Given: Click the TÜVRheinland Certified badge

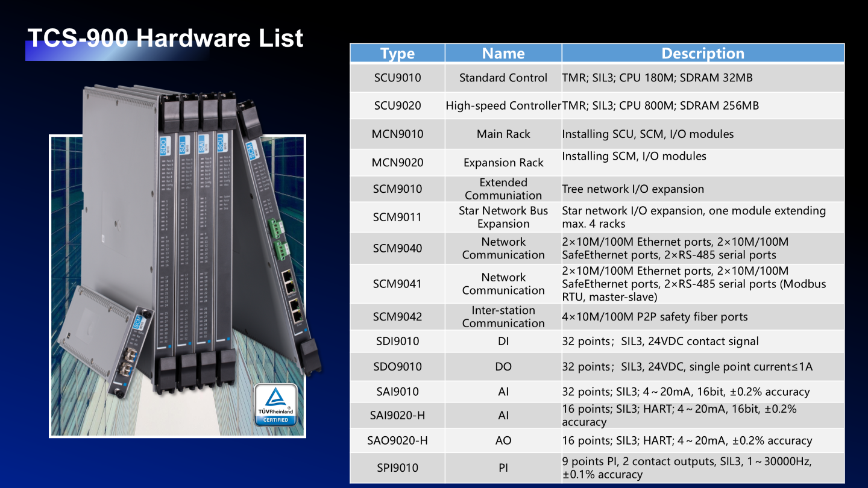Looking at the screenshot, I should coord(275,404).
